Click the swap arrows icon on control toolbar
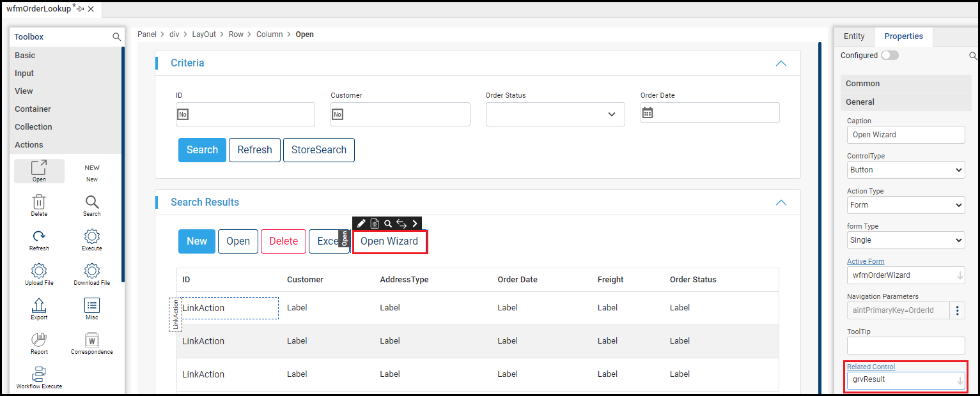 pyautogui.click(x=401, y=224)
